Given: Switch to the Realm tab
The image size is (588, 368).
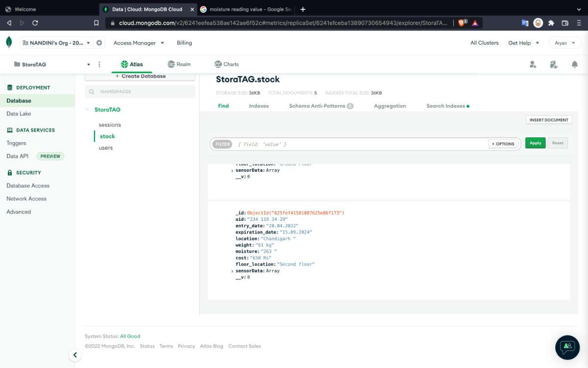Looking at the screenshot, I should click(179, 64).
